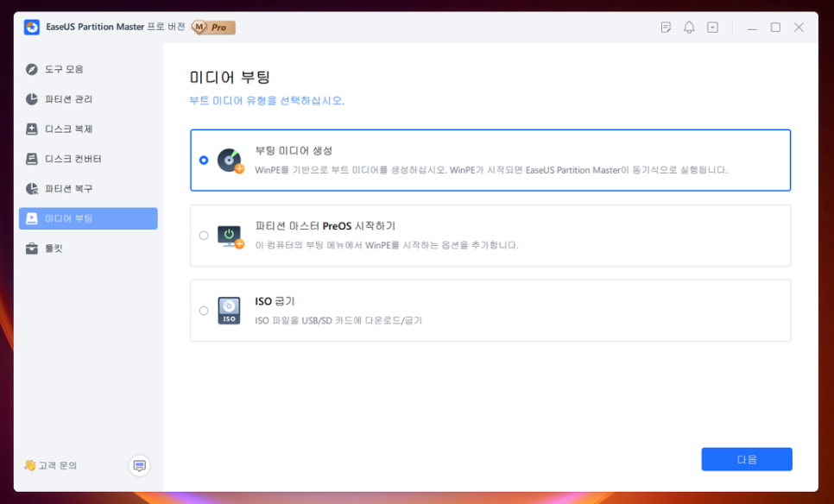
Task: Open 디스크 복제 in the sidebar
Action: coord(88,129)
